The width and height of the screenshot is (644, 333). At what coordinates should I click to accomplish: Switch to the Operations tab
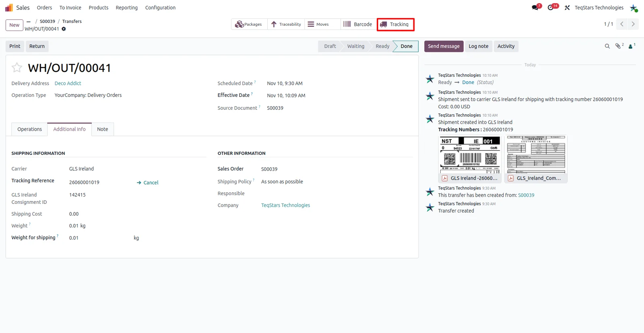(29, 129)
